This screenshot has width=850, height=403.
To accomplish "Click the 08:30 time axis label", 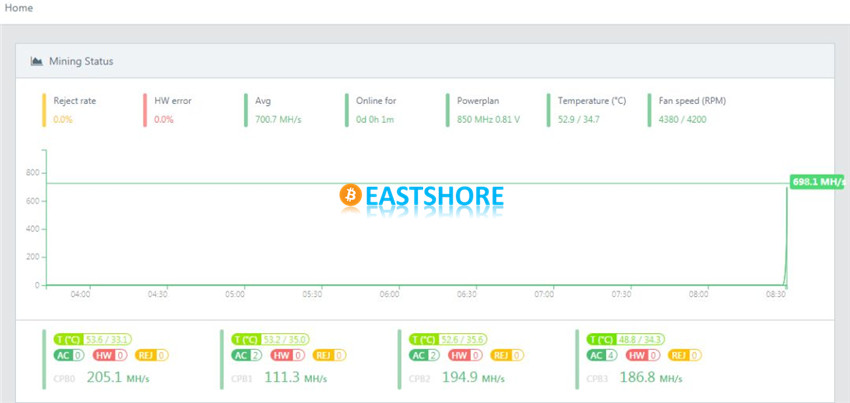I will tap(776, 295).
